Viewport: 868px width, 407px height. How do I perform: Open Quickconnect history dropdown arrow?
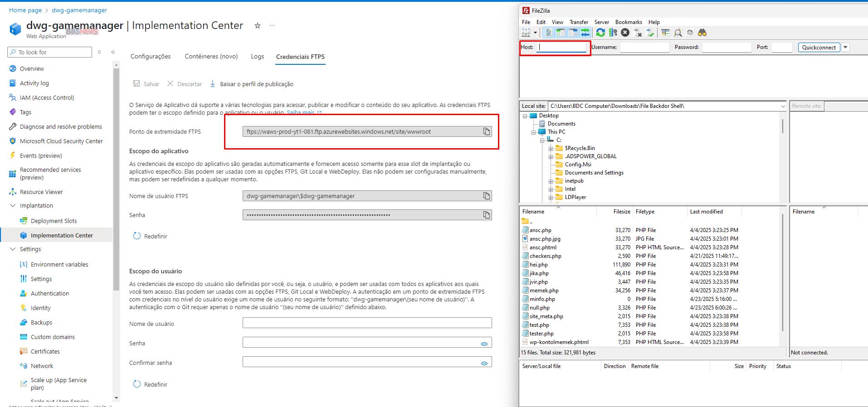tap(845, 47)
